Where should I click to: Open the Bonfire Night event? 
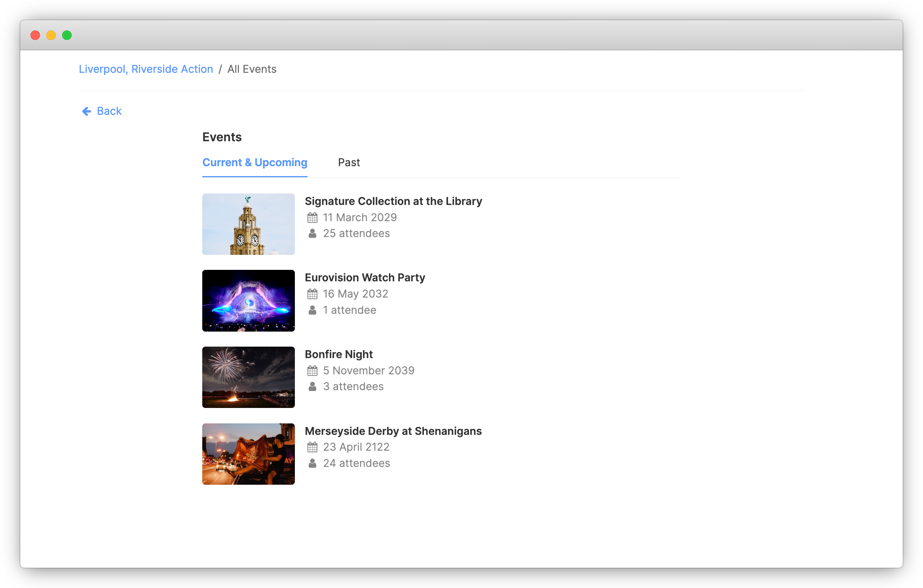[x=338, y=354]
